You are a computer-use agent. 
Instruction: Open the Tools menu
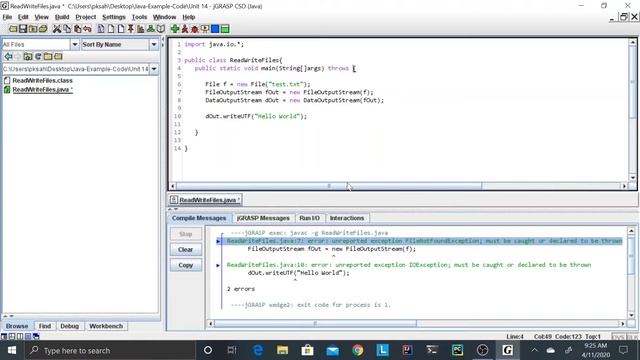coord(139,17)
